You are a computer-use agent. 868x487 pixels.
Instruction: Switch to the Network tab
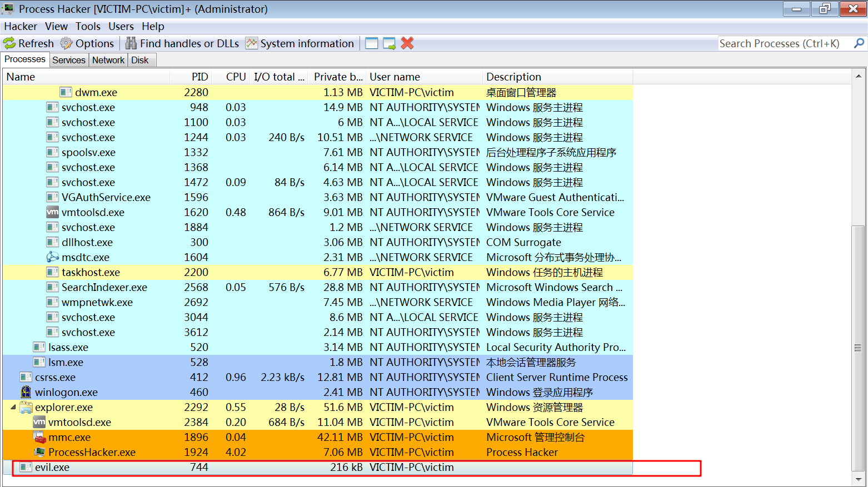click(x=108, y=59)
